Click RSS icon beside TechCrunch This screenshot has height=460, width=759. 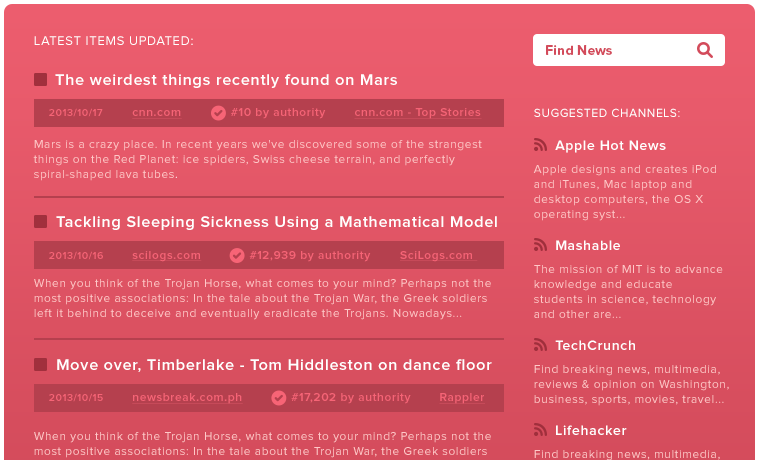[540, 345]
